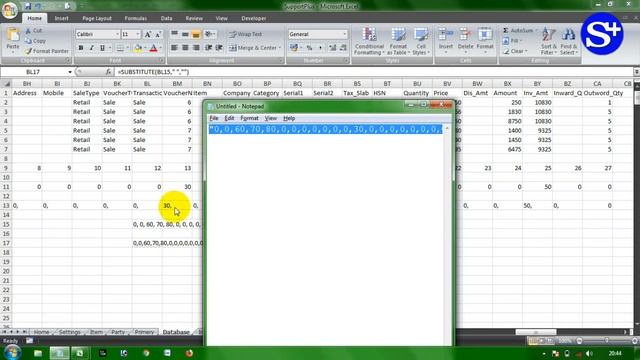Click the Align Text Left icon

click(174, 48)
